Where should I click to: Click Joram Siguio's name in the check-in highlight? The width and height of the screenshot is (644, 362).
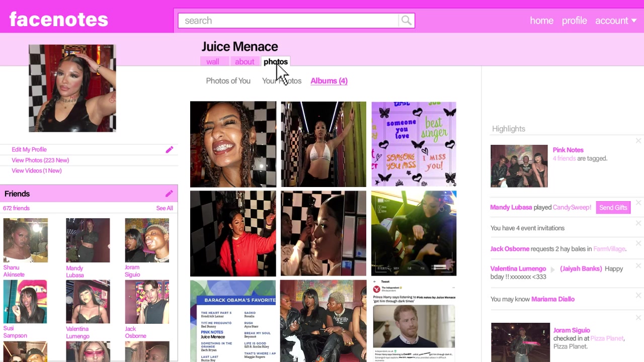[x=572, y=330]
